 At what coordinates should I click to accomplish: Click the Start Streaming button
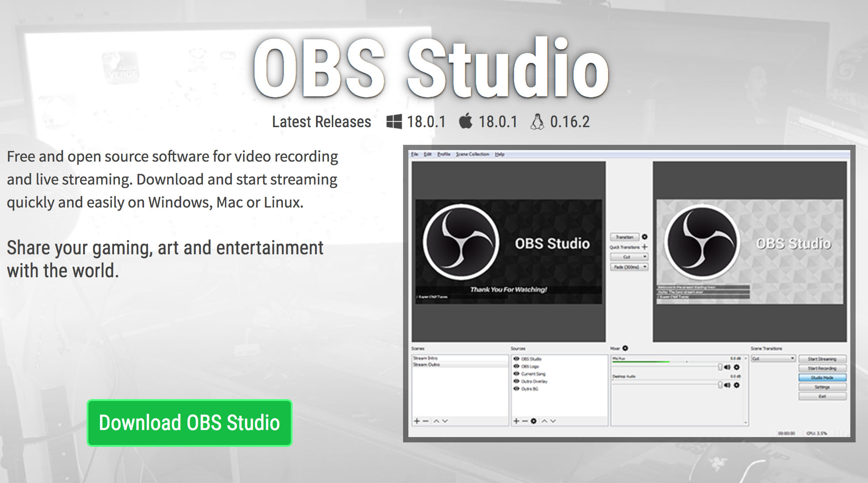822,359
